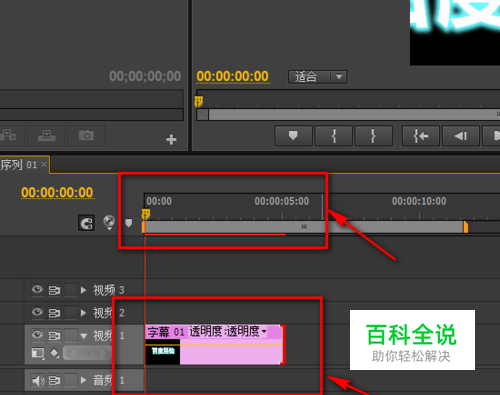Image resolution: width=500 pixels, height=395 pixels.
Task: Toggle the timeline Snap magnet icon
Action: 86,223
